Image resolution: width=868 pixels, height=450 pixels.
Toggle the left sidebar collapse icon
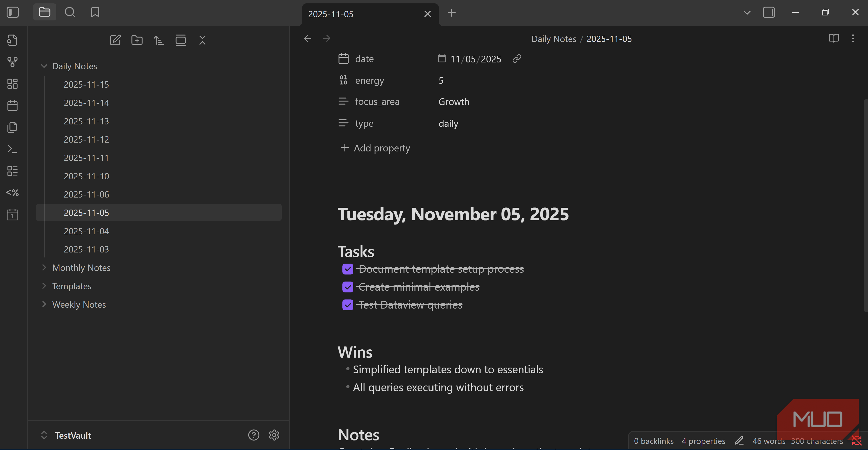pos(12,12)
